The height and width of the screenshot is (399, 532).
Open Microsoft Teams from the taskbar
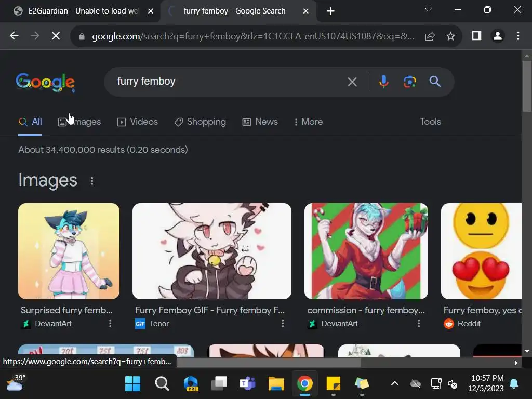[x=248, y=384]
